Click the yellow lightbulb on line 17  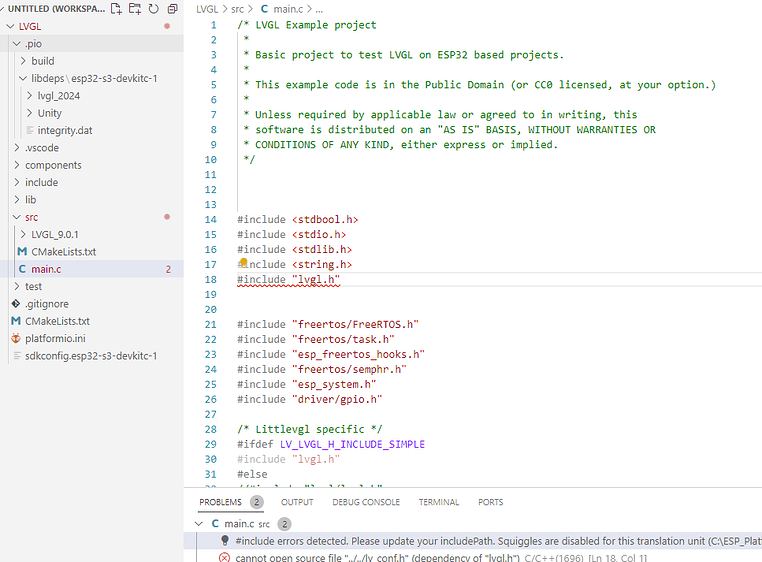pyautogui.click(x=243, y=263)
